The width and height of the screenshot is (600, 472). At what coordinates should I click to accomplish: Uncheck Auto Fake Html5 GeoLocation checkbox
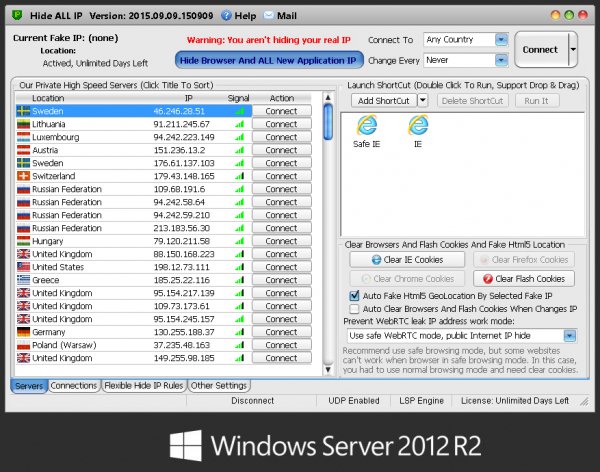tap(354, 296)
